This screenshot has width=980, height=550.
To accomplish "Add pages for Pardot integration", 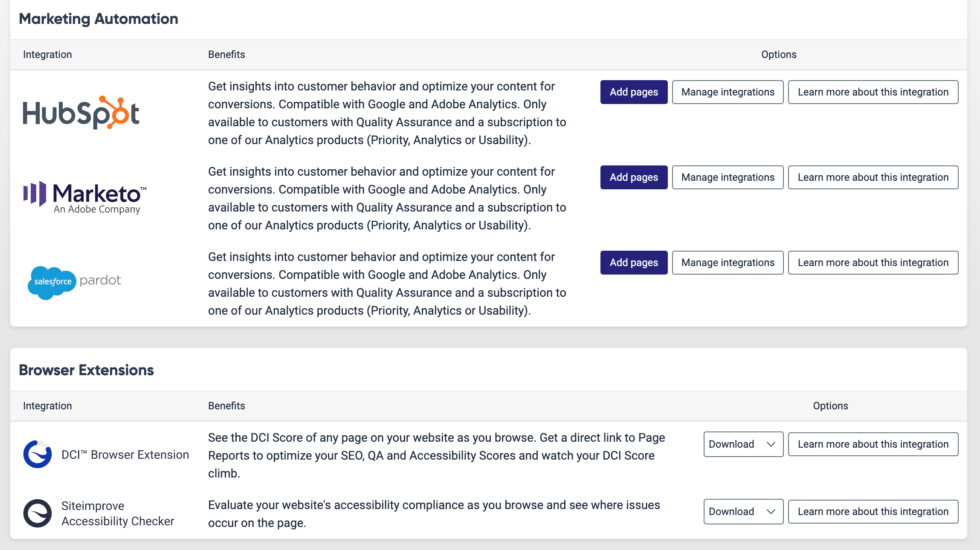I will pyautogui.click(x=634, y=263).
